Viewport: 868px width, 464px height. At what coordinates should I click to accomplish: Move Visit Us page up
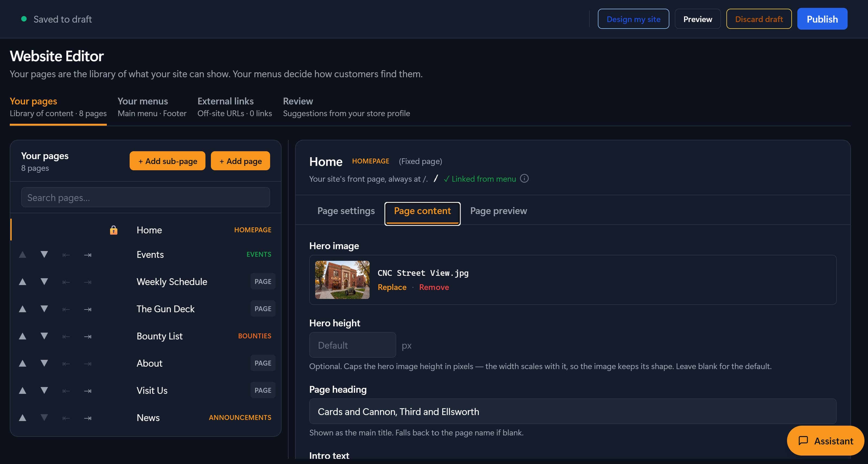23,391
